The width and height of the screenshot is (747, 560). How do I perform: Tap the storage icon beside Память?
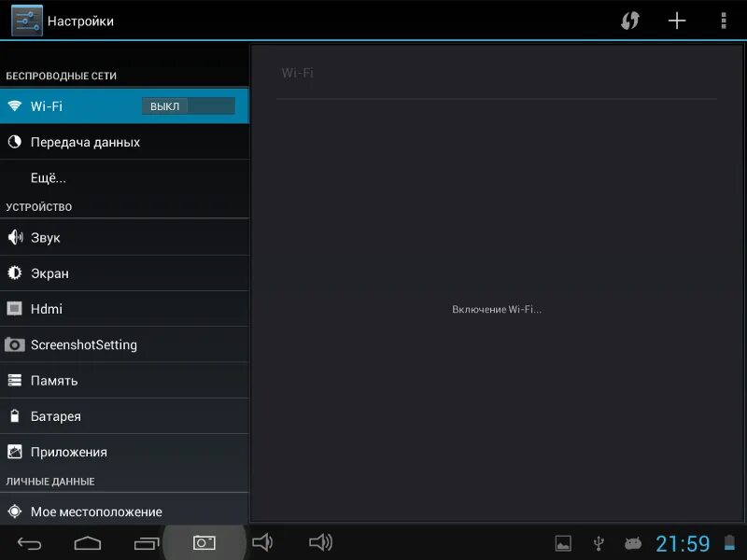click(x=15, y=380)
